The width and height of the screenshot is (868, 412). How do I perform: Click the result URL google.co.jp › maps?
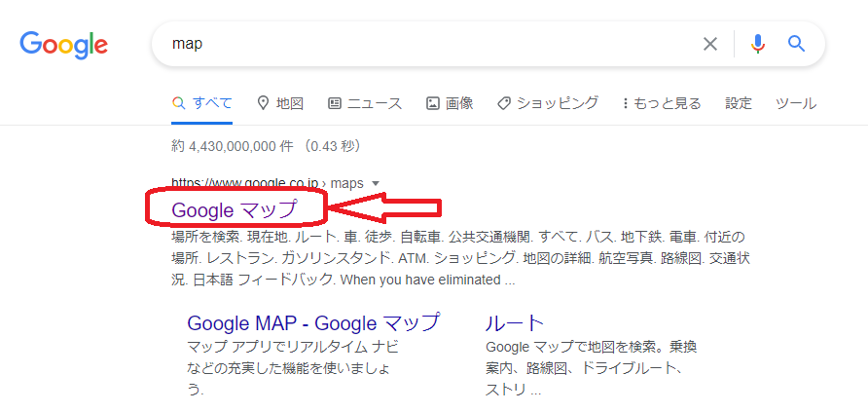tap(268, 183)
